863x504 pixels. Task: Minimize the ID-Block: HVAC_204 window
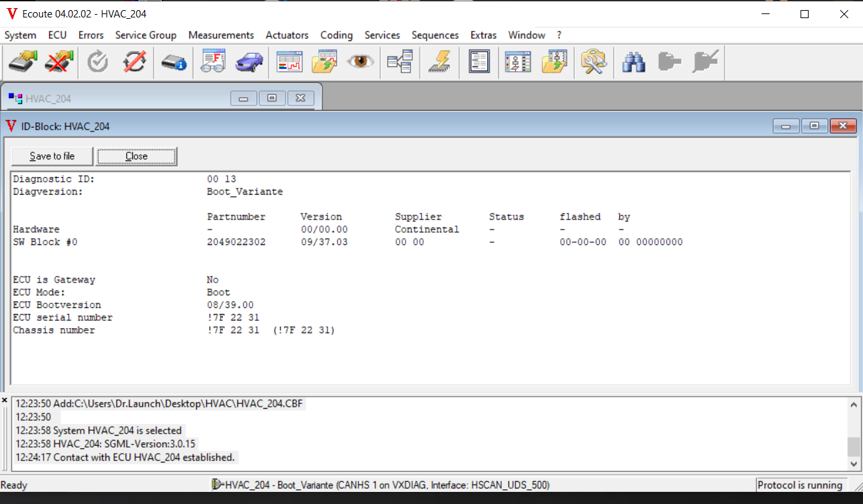pyautogui.click(x=786, y=126)
